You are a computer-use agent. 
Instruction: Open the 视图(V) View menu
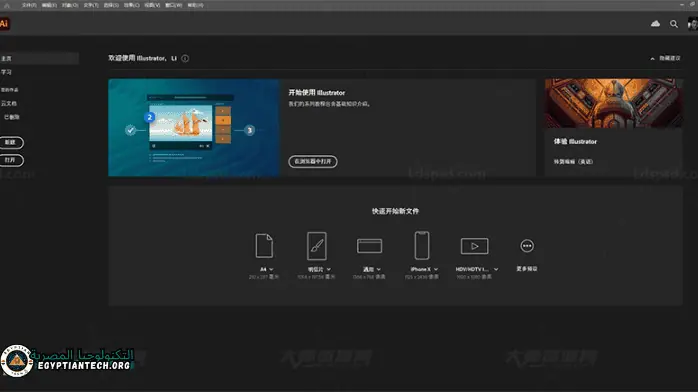tap(152, 5)
